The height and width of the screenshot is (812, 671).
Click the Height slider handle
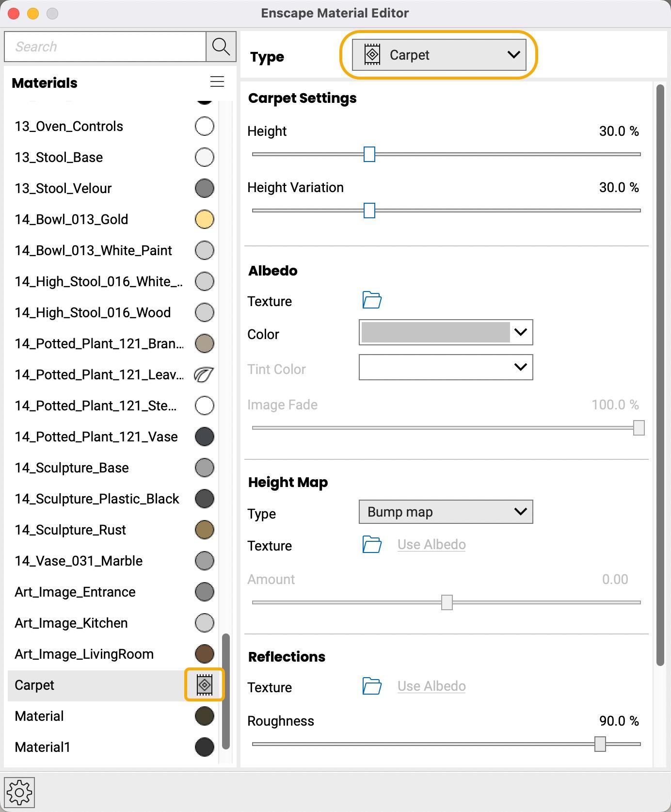coord(369,154)
